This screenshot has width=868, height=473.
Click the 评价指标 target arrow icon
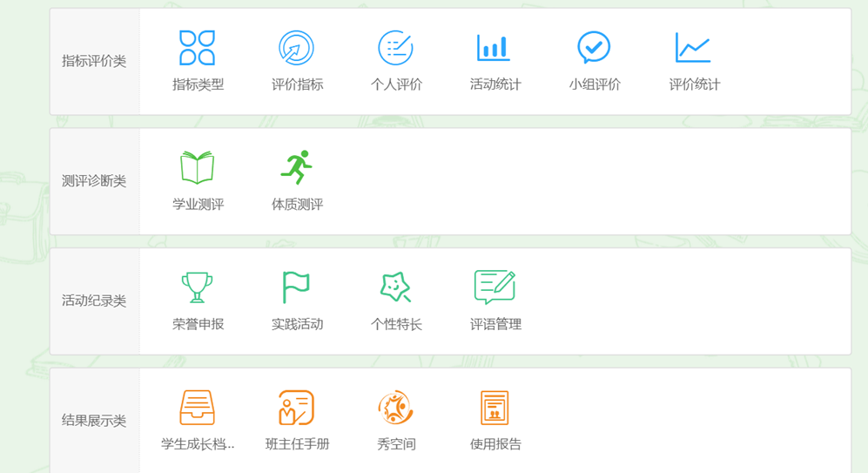point(296,48)
